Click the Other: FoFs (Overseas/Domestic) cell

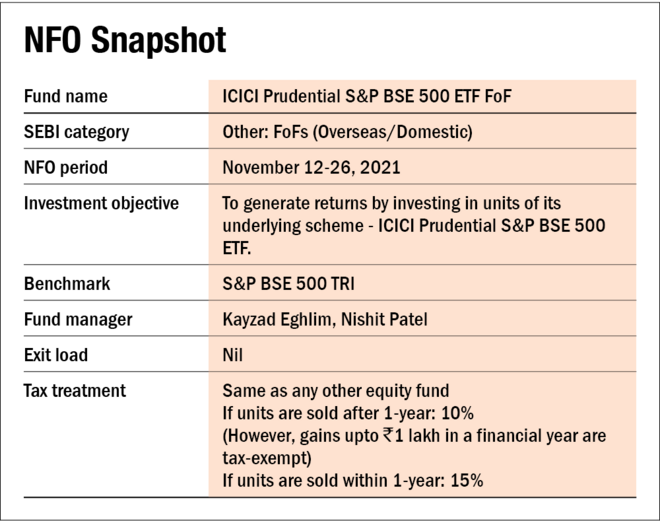(345, 132)
